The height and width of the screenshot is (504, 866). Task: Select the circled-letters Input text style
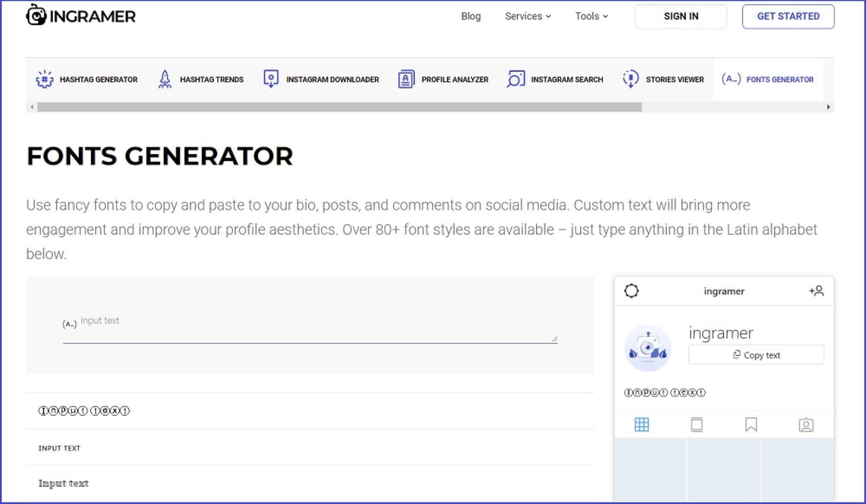click(x=310, y=411)
